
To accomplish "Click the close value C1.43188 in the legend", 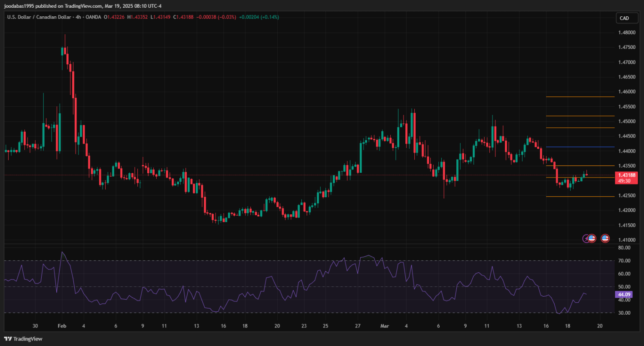I will (183, 17).
